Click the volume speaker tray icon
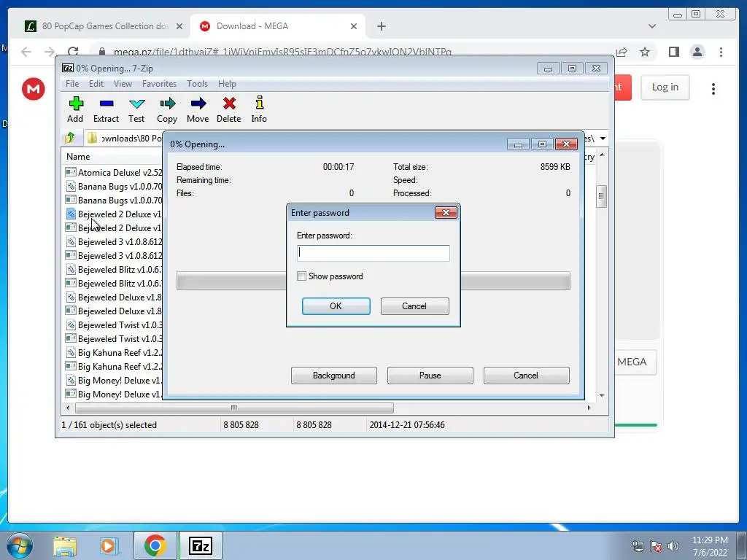This screenshot has width=747, height=560. click(673, 546)
